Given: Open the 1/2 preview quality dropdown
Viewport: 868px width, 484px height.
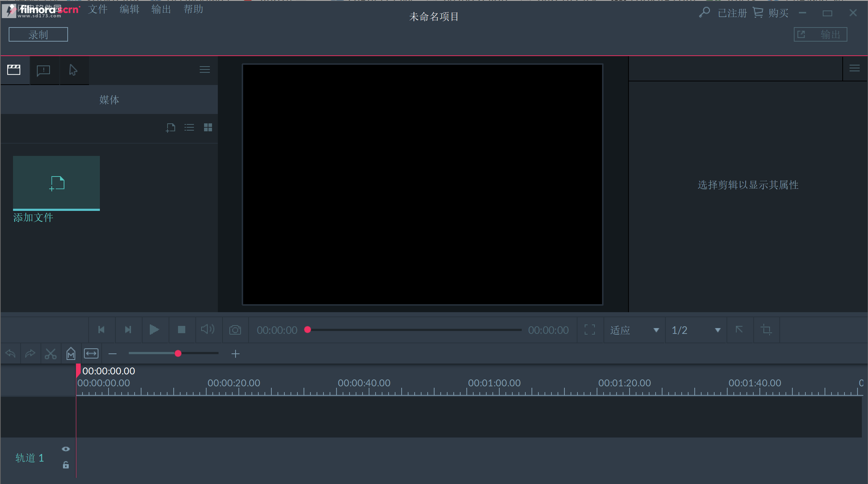Looking at the screenshot, I should [x=696, y=330].
